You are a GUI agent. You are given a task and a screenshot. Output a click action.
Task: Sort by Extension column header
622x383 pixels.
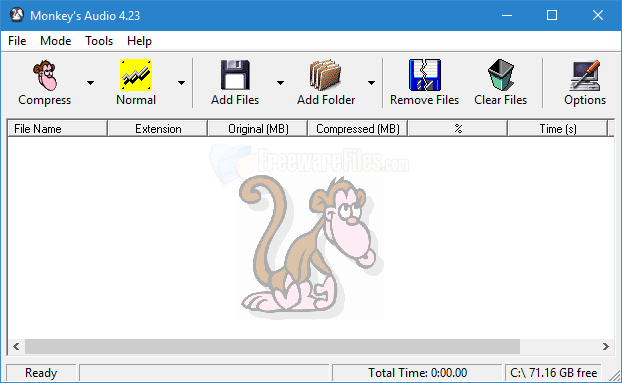(x=157, y=129)
